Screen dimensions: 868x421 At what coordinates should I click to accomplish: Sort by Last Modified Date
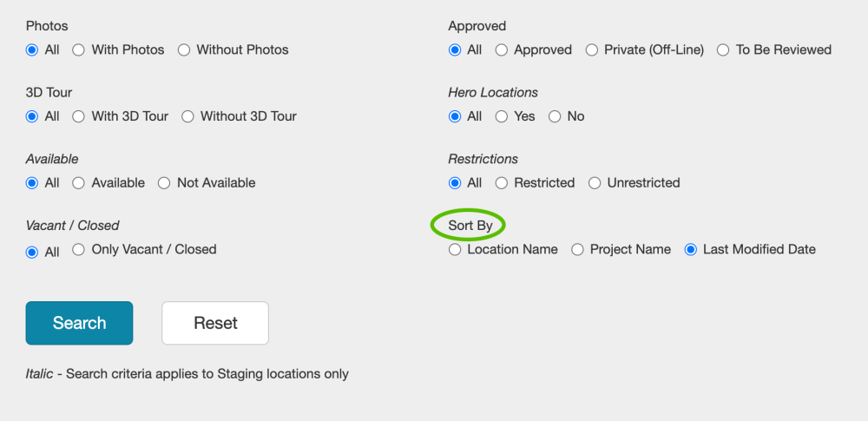point(691,250)
